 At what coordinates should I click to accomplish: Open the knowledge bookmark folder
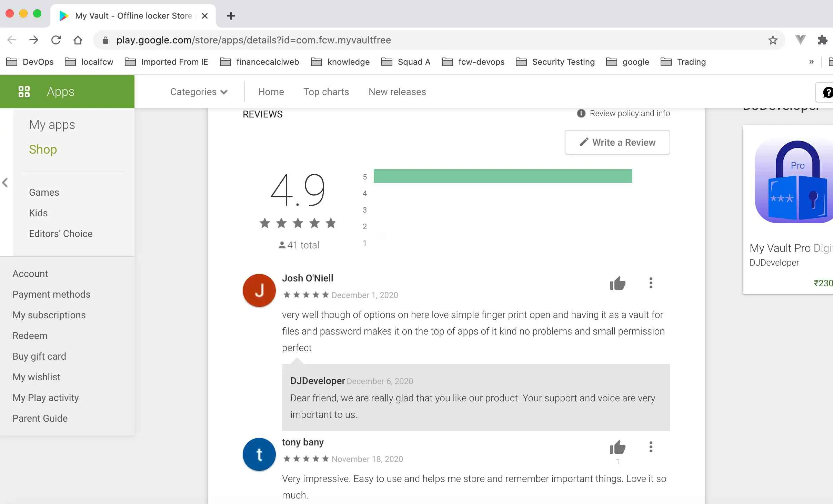click(x=340, y=62)
